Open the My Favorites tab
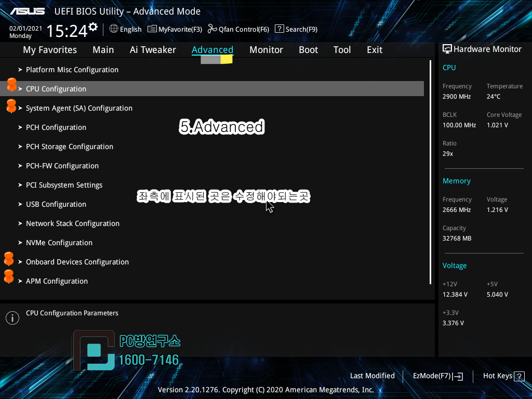The height and width of the screenshot is (399, 532). pyautogui.click(x=50, y=50)
